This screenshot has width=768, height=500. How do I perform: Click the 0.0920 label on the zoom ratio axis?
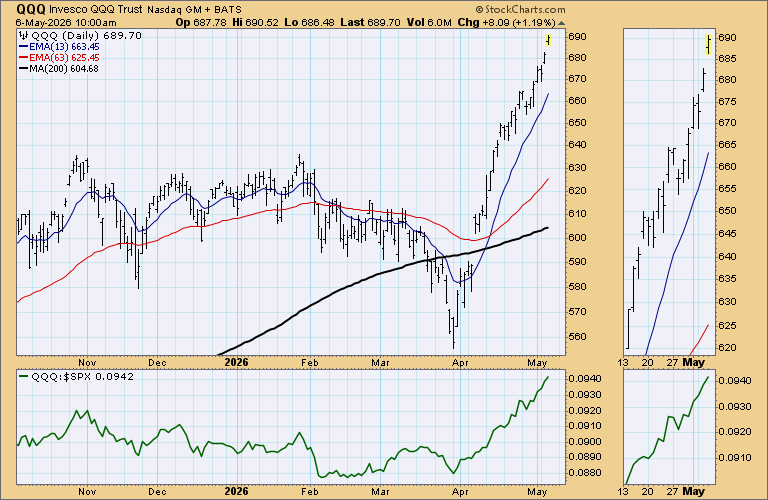pos(735,432)
